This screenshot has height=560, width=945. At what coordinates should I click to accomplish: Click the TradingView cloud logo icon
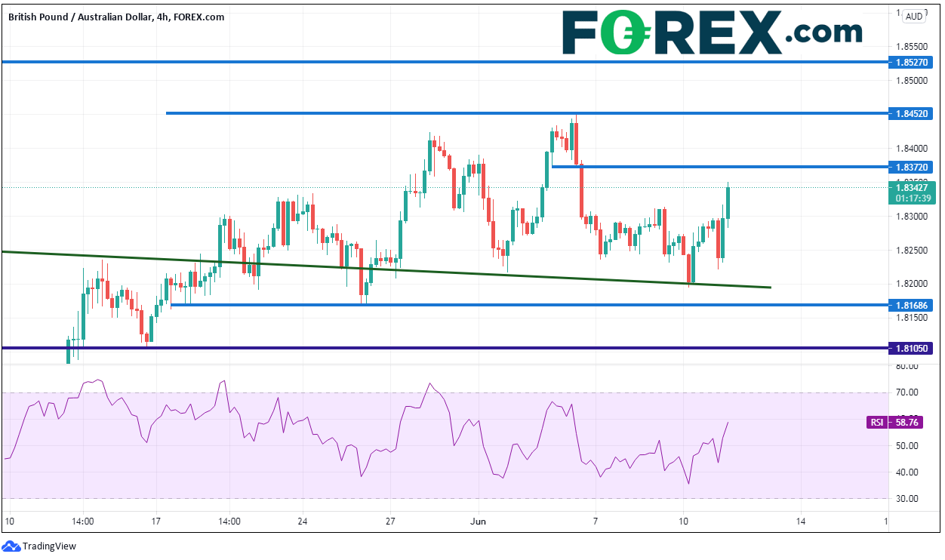click(x=11, y=546)
